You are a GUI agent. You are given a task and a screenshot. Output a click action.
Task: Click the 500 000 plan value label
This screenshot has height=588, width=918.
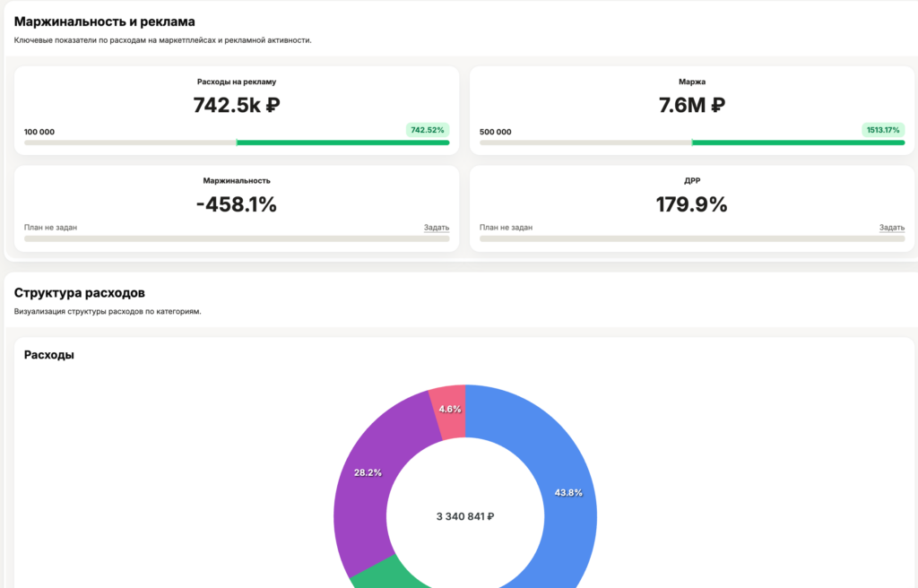496,132
